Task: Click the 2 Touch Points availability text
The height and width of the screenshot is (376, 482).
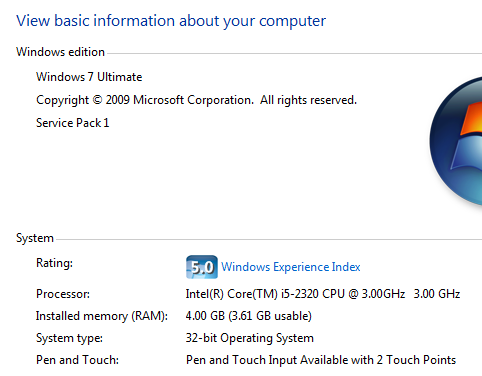Action: coord(416,360)
